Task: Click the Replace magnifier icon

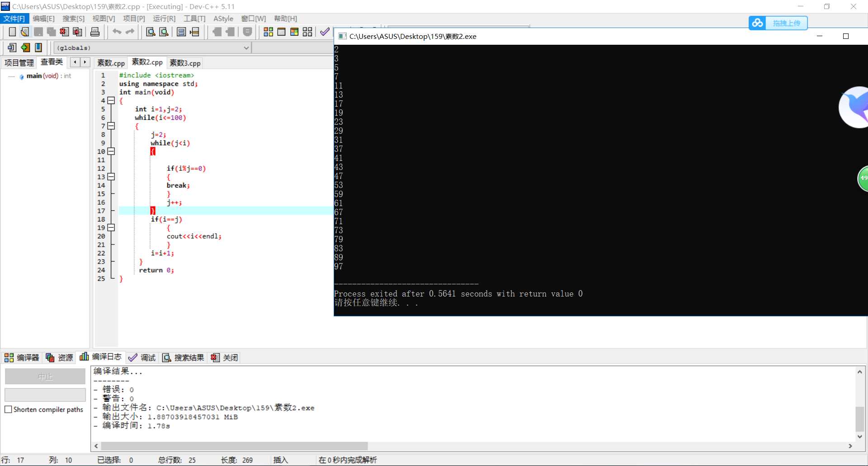Action: click(164, 32)
